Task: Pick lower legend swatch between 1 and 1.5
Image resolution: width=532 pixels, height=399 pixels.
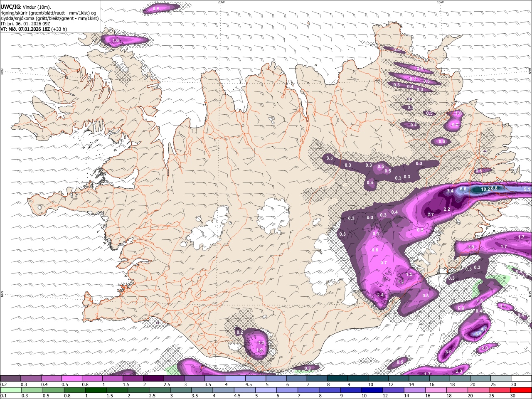Action: tap(96, 390)
